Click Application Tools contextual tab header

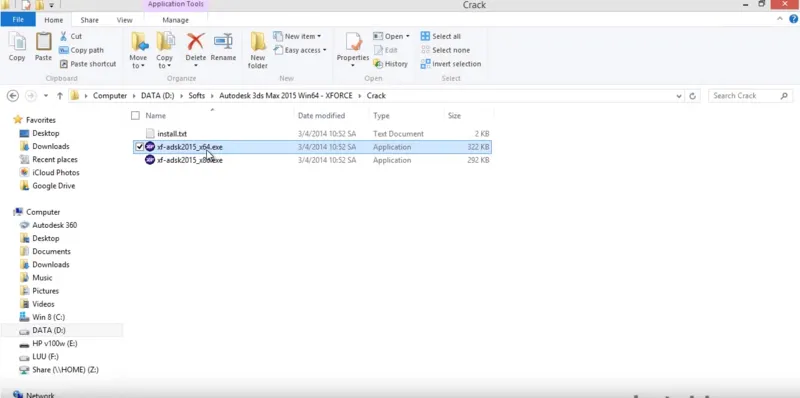[176, 5]
